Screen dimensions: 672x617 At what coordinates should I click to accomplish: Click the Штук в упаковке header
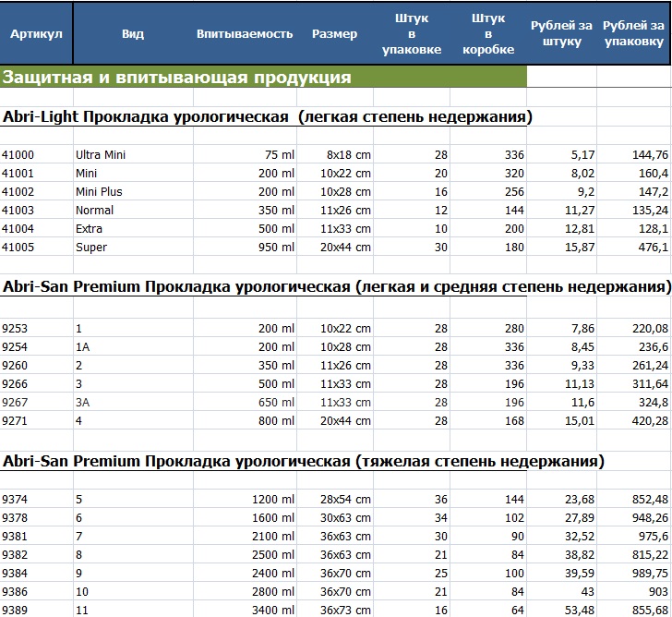point(412,34)
